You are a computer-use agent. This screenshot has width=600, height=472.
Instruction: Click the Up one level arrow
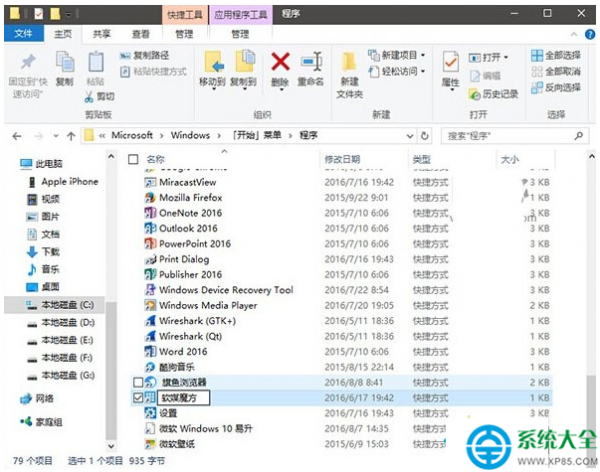point(71,136)
